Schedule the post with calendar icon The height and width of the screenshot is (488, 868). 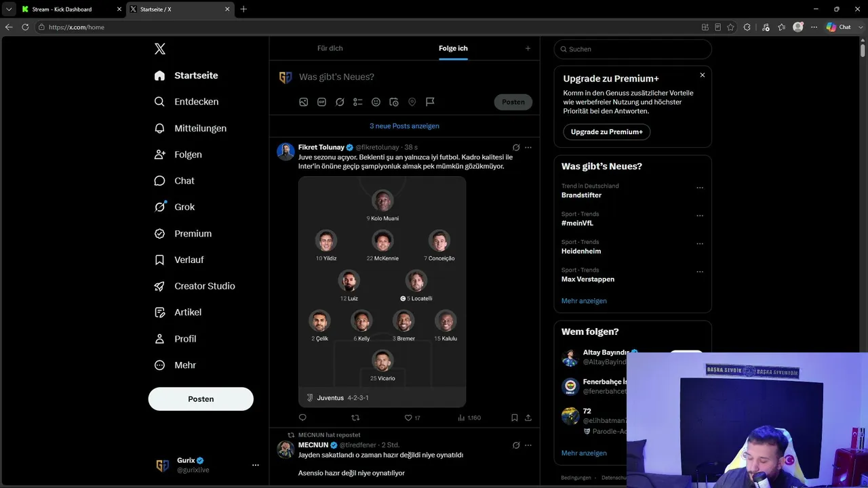[394, 102]
